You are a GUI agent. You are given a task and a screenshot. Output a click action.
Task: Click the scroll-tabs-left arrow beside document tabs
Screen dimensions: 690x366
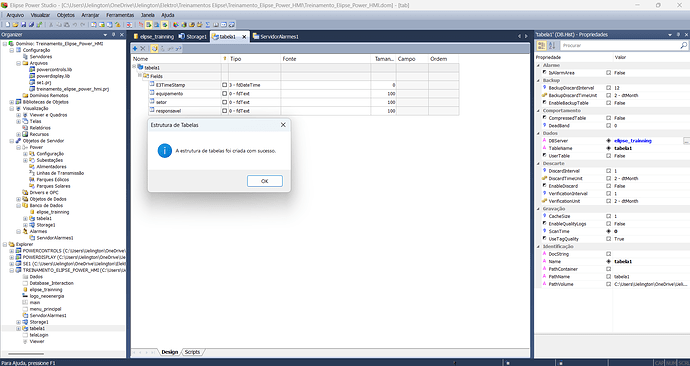519,36
